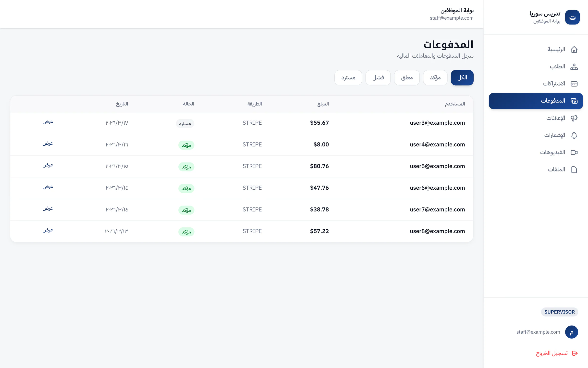Click the round user avatar by staff email
This screenshot has height=368, width=588.
click(572, 332)
